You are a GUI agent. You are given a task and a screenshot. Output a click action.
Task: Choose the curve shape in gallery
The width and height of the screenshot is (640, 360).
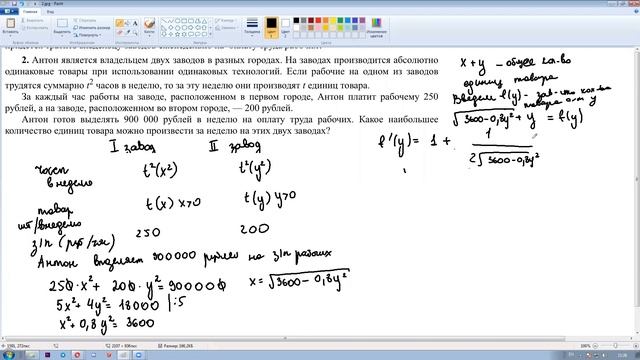[171, 20]
